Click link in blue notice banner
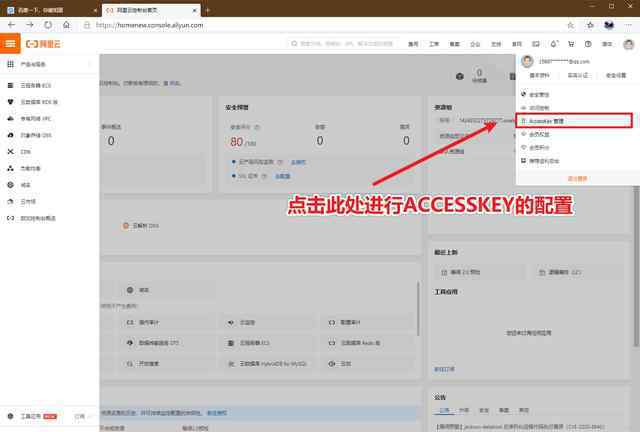The height and width of the screenshot is (432, 640). [217, 413]
